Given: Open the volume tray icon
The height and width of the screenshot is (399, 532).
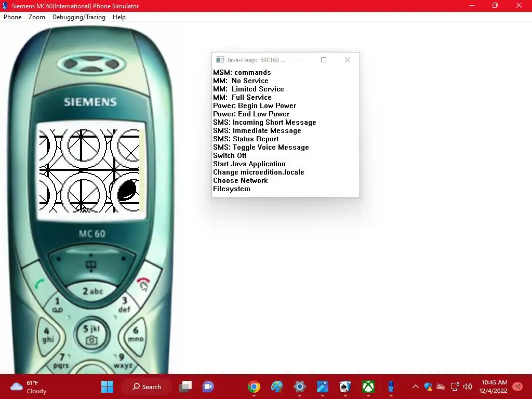Looking at the screenshot, I should [468, 387].
